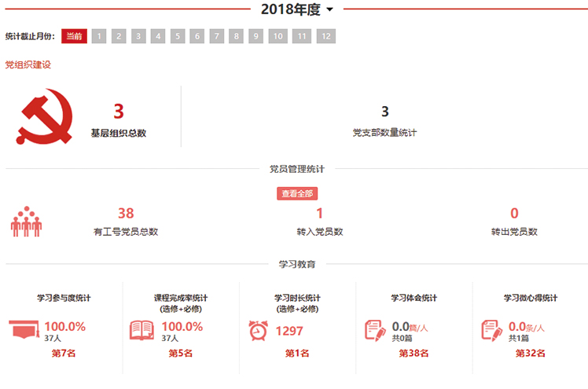Click the 第32名 ranking

click(x=531, y=353)
